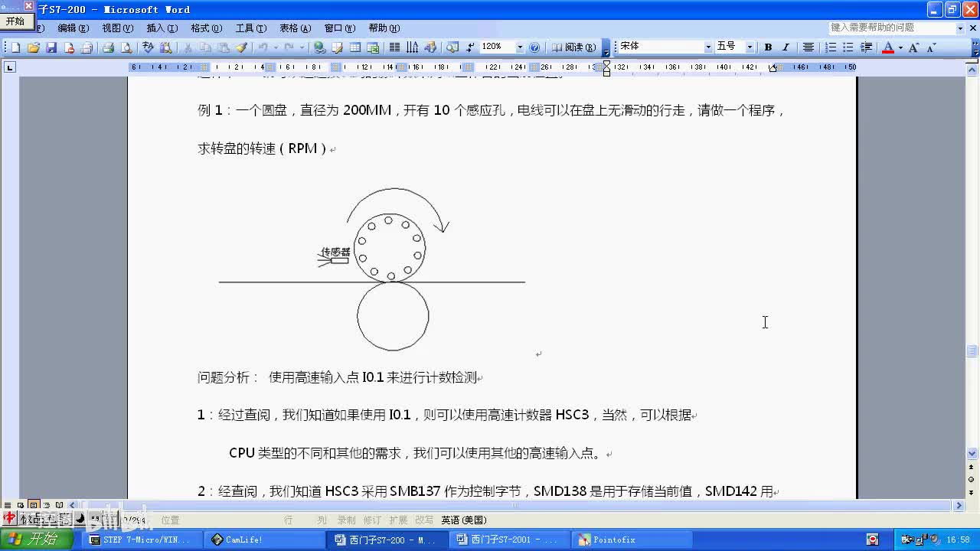This screenshot has width=980, height=551.
Task: Click the Undo arrow
Action: click(x=263, y=47)
